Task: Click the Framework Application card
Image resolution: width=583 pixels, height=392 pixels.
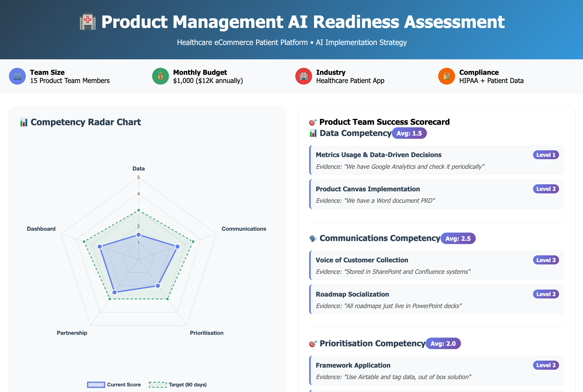Action: [x=436, y=370]
